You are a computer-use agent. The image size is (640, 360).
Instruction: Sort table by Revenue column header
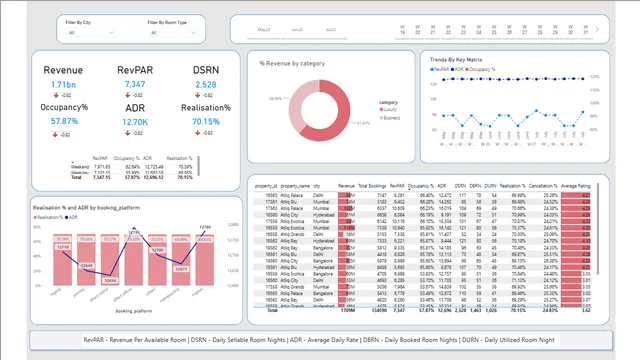346,186
